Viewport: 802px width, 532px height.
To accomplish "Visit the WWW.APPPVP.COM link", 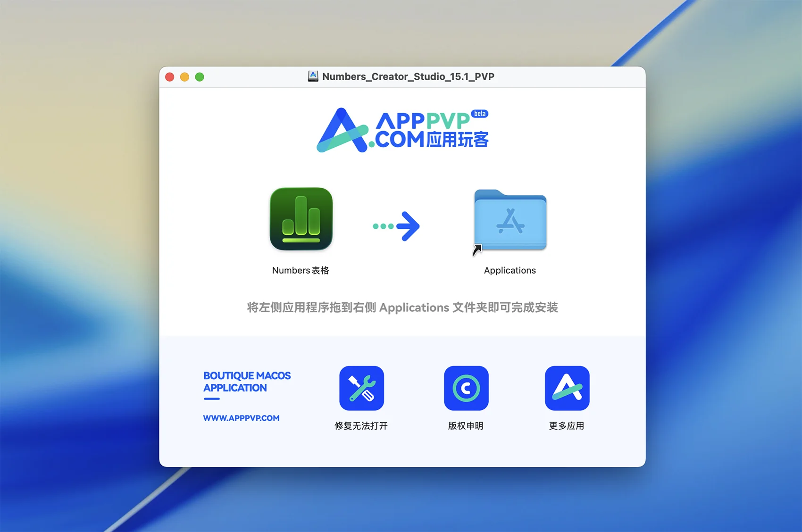I will coord(241,418).
